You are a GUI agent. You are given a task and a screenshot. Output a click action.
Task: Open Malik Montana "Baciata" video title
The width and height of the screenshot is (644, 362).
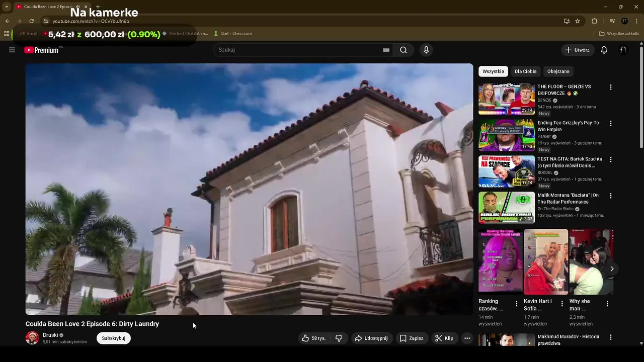[x=568, y=199]
